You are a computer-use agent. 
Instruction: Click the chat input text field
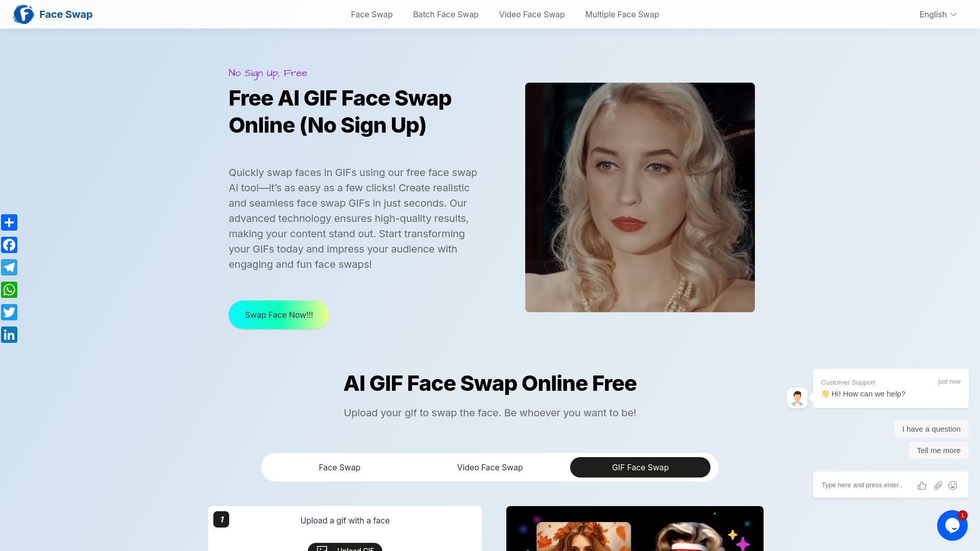pos(864,485)
